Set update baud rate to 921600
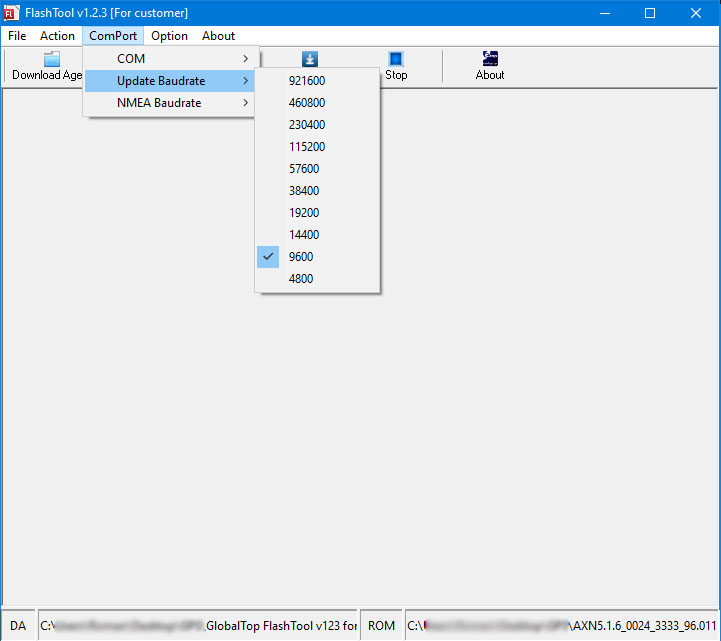Viewport: 721px width, 641px height. pyautogui.click(x=307, y=81)
